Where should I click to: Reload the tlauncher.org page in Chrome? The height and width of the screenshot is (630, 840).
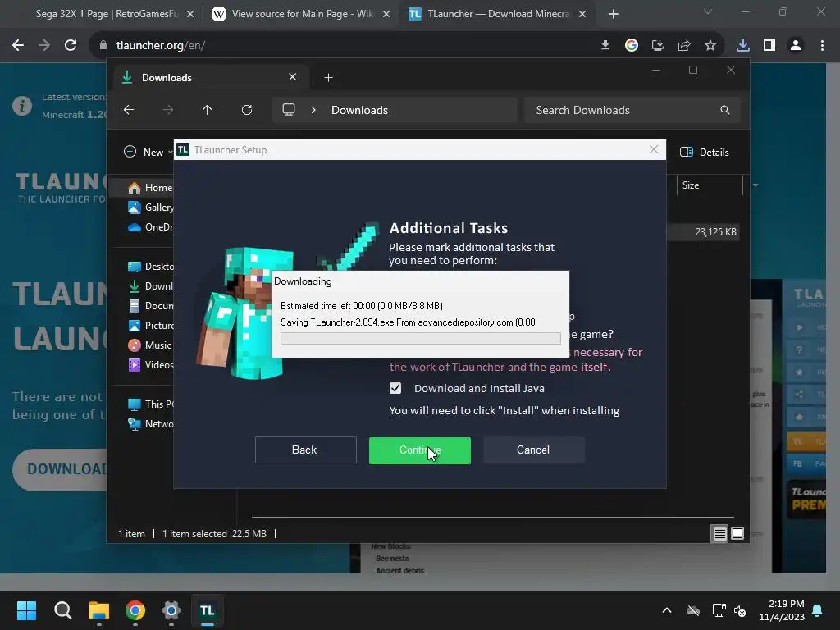(71, 46)
